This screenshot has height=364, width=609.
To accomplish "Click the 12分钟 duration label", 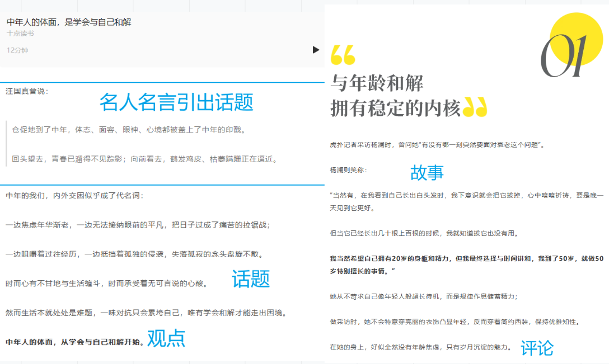I will click(17, 50).
